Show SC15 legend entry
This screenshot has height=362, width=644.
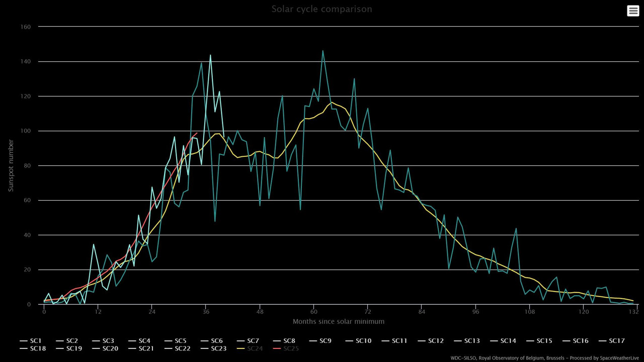(539, 341)
